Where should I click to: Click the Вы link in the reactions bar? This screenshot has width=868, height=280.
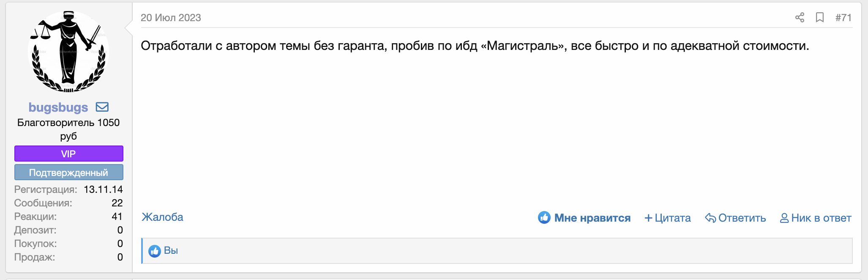171,250
